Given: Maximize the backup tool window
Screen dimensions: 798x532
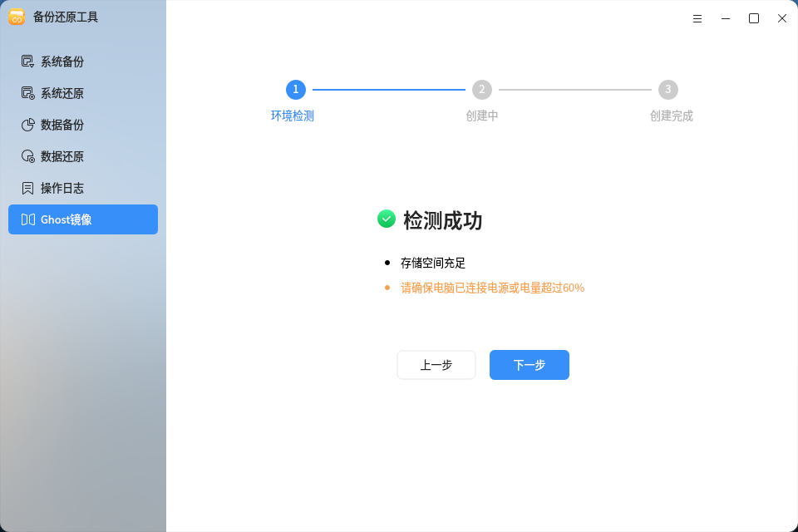Looking at the screenshot, I should (x=754, y=18).
